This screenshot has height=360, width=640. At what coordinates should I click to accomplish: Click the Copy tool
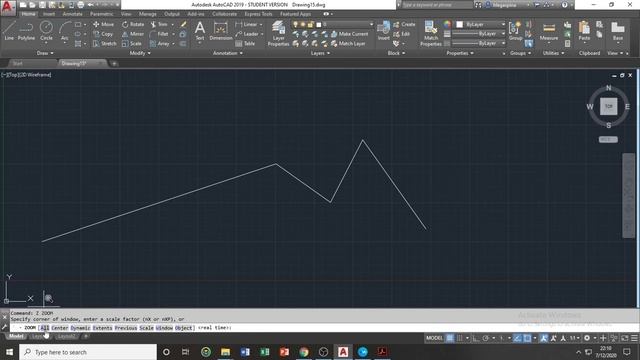point(103,34)
